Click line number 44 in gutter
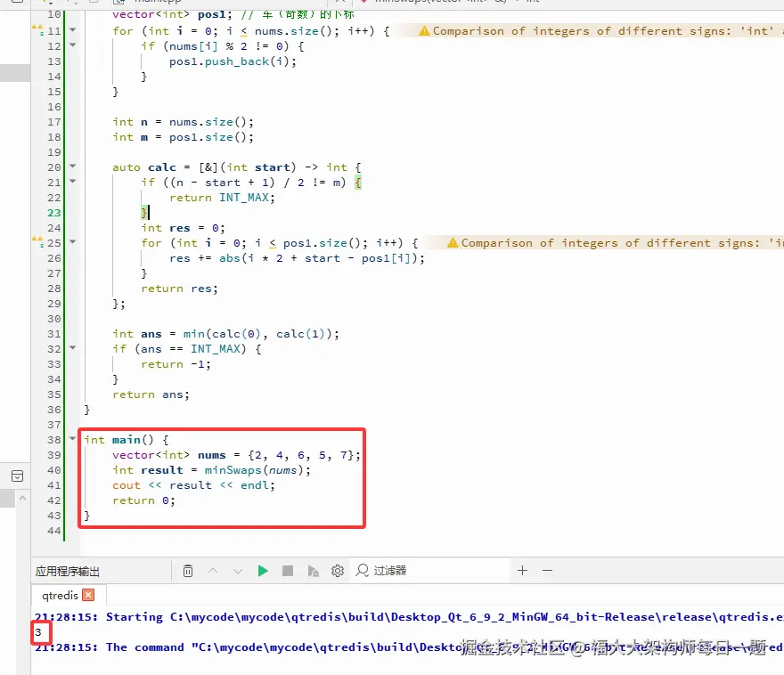 (54, 531)
